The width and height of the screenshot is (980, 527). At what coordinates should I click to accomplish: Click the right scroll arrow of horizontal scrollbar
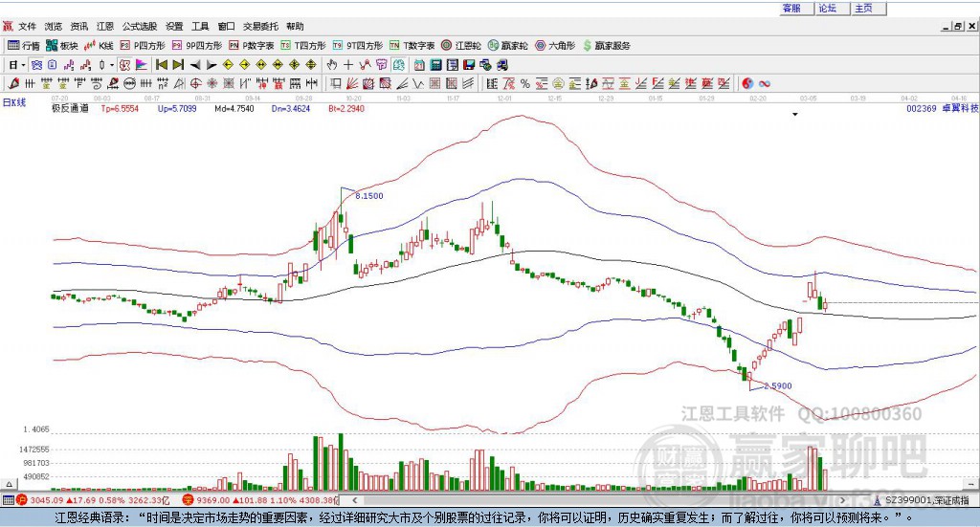pos(842,500)
